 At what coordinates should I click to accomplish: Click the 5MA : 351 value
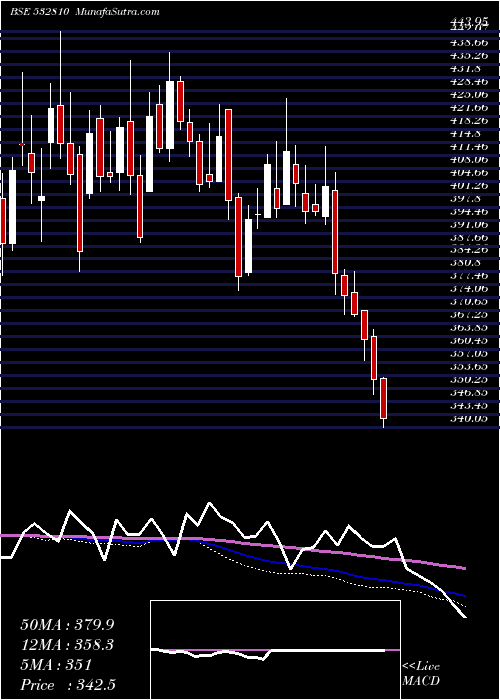[56, 665]
